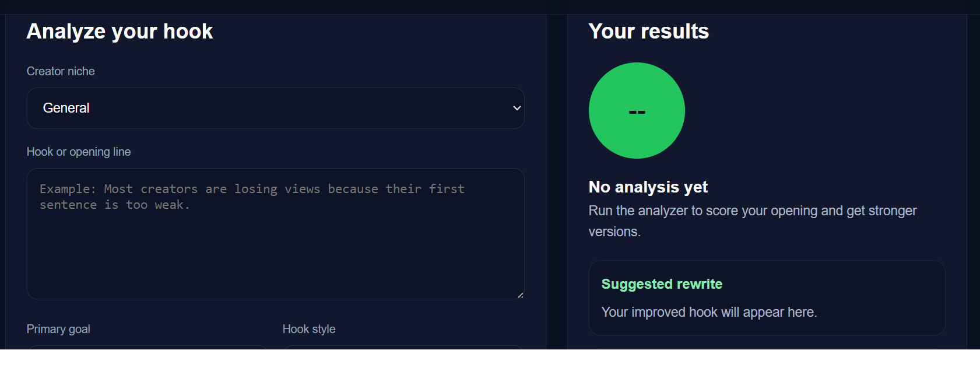Click the 'Hook or opening line' label
This screenshot has height=378, width=980.
tap(79, 152)
